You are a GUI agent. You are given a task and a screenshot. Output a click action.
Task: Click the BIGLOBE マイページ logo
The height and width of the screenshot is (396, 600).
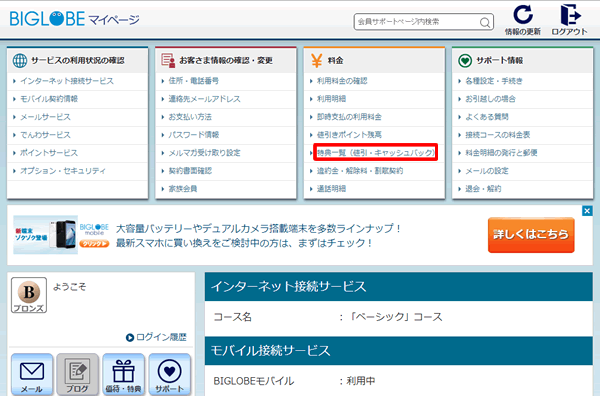pos(75,19)
